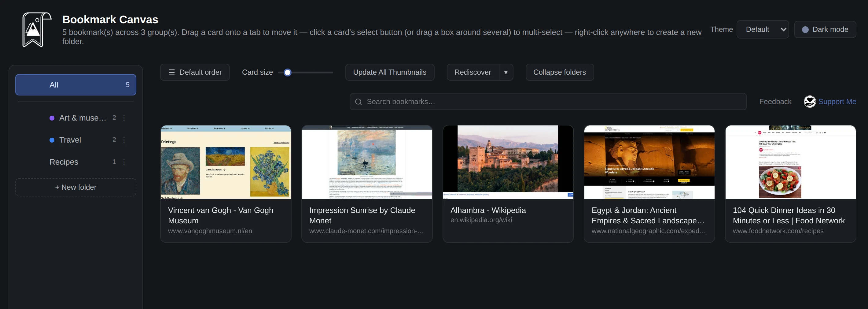This screenshot has width=868, height=309.
Task: Adjust the Card size slider handle
Action: [x=287, y=73]
